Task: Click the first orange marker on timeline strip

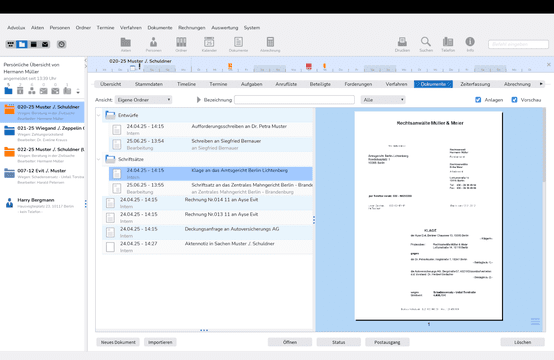Action: pyautogui.click(x=230, y=66)
